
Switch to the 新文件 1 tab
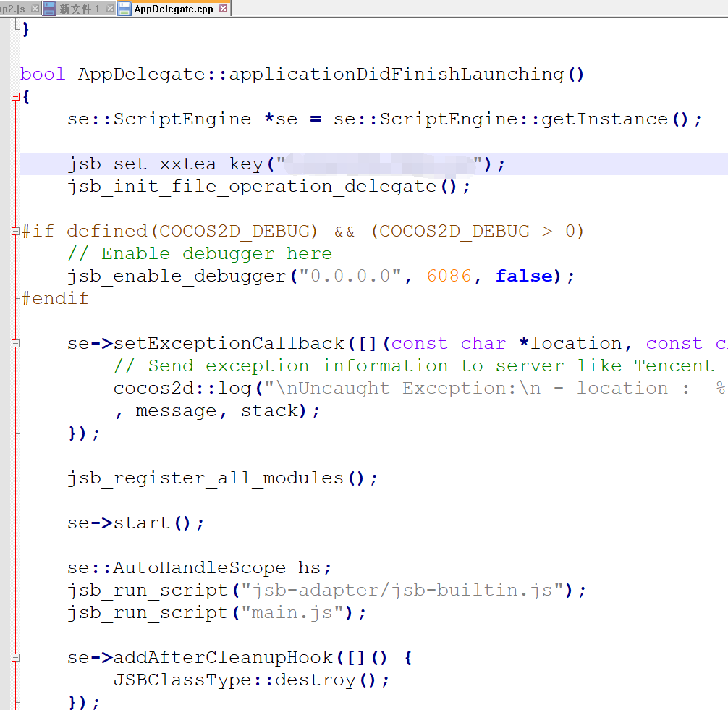(79, 9)
